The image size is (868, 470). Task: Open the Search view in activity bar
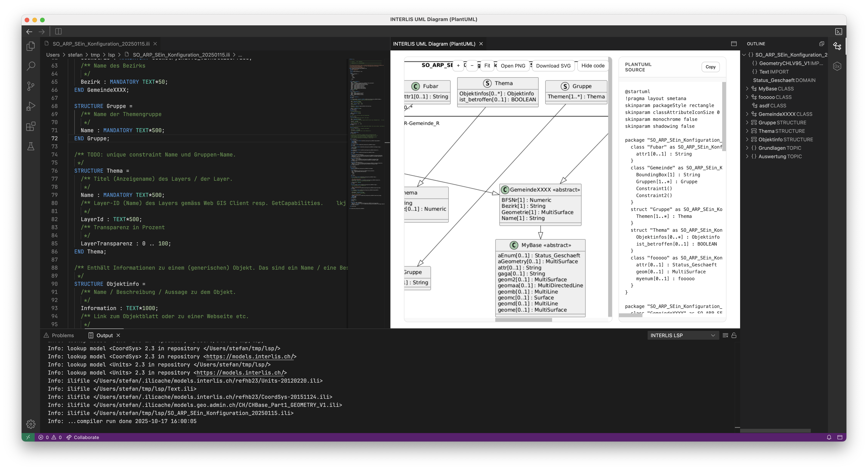click(x=31, y=66)
